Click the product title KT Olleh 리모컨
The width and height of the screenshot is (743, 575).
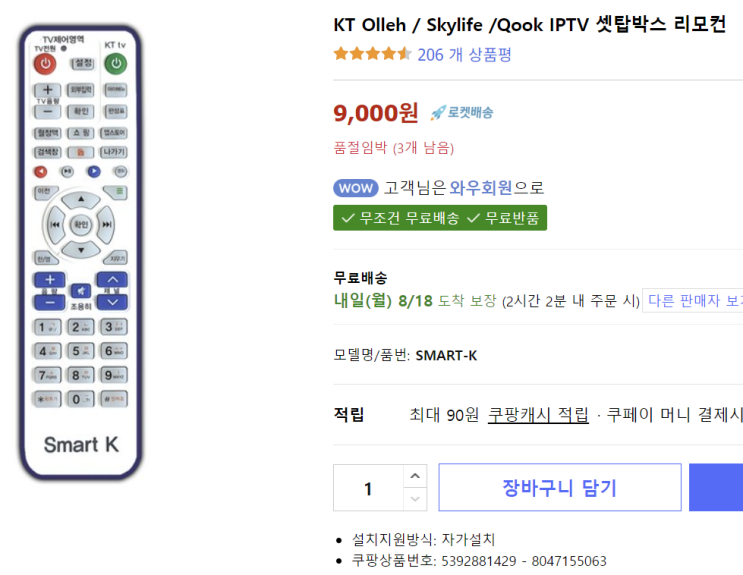(x=530, y=25)
